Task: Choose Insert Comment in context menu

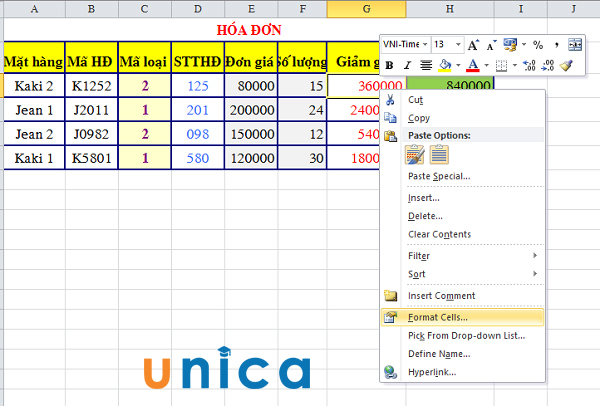Action: pos(441,296)
